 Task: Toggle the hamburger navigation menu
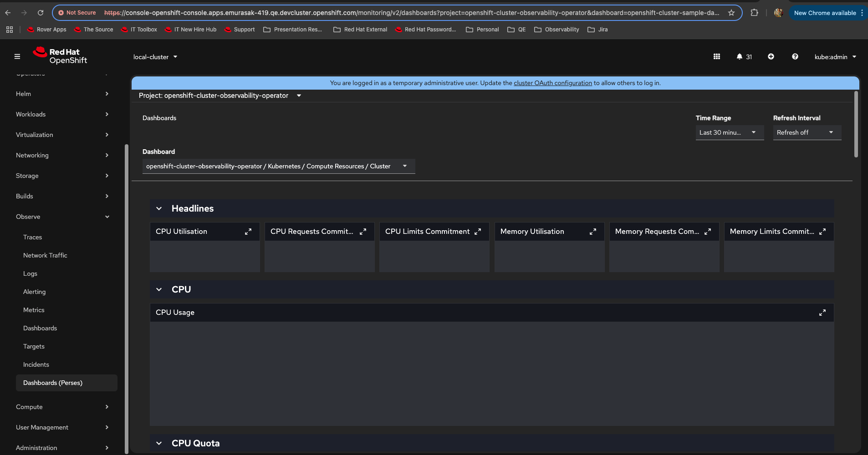[x=17, y=57]
